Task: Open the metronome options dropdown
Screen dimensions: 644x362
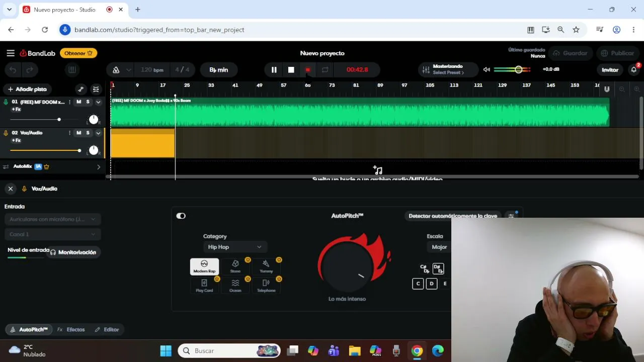Action: 129,70
